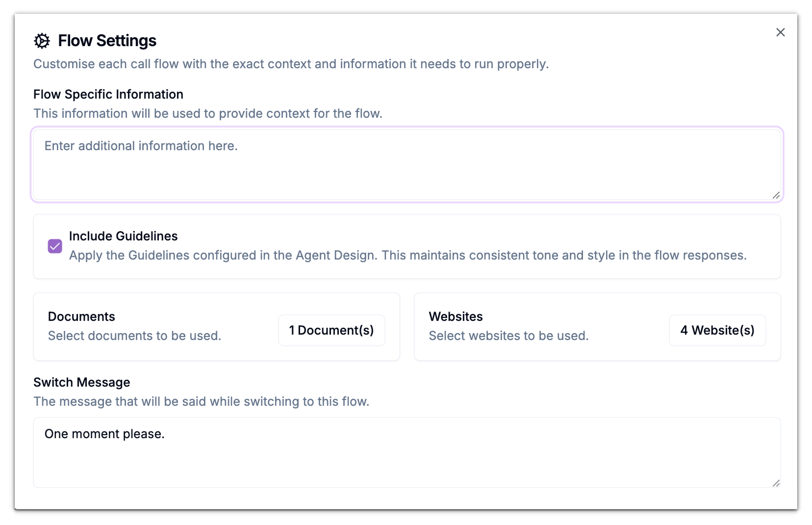
Task: Click Select websites to be used text
Action: (509, 335)
